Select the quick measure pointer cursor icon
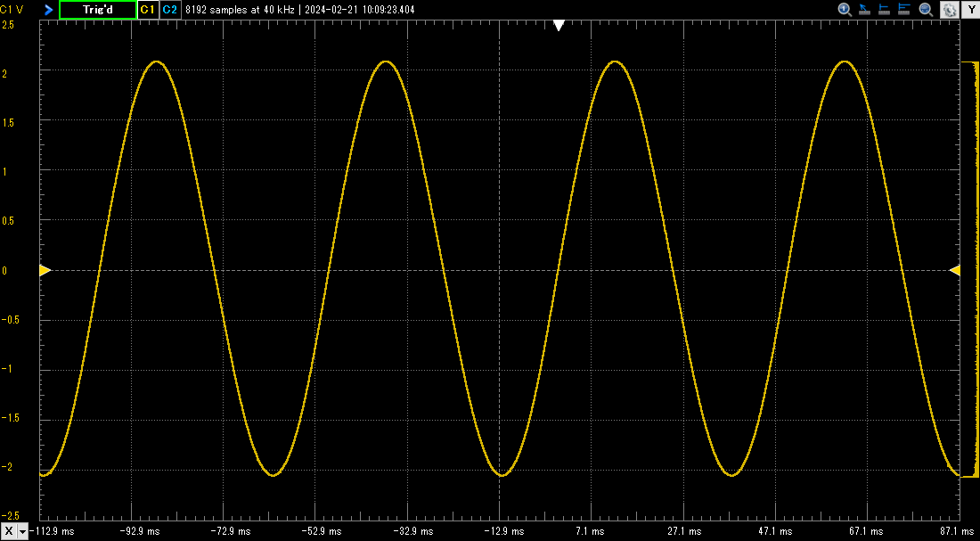This screenshot has height=541, width=980. (x=865, y=10)
